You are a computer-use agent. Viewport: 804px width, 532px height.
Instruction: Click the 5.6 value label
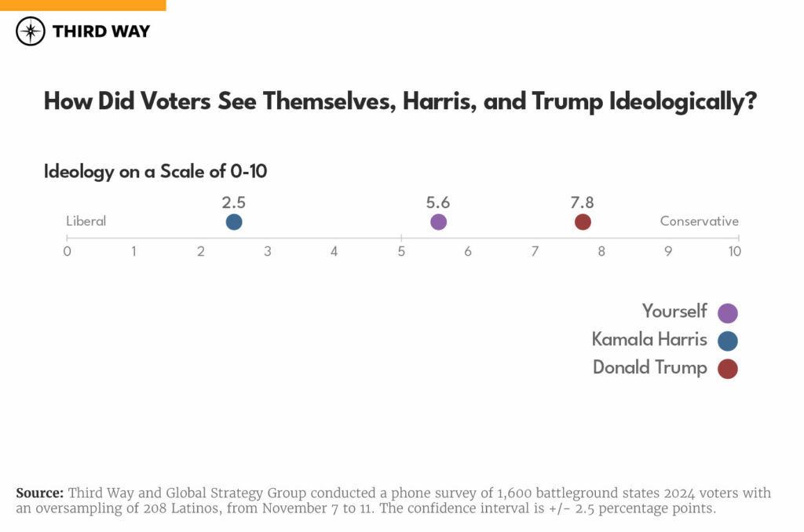point(438,202)
